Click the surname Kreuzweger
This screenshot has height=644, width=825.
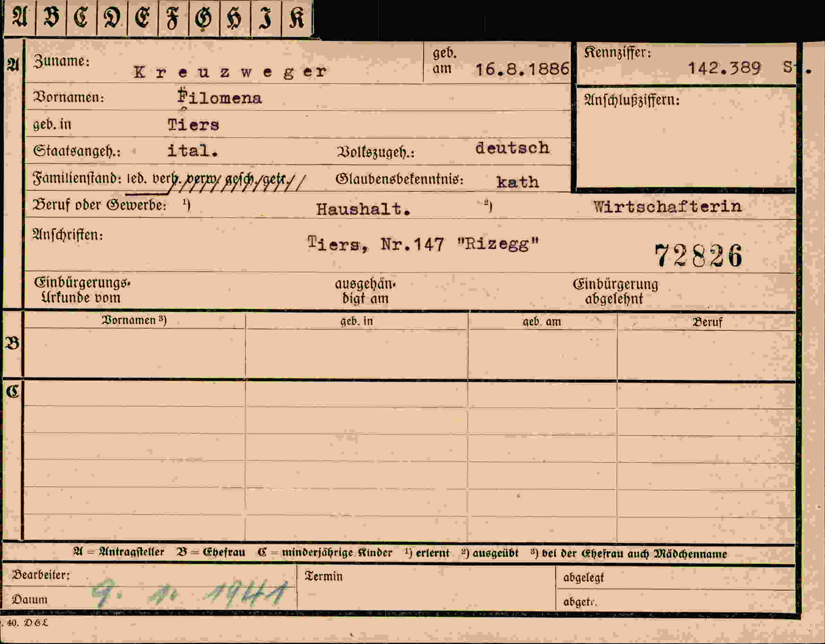(x=230, y=72)
